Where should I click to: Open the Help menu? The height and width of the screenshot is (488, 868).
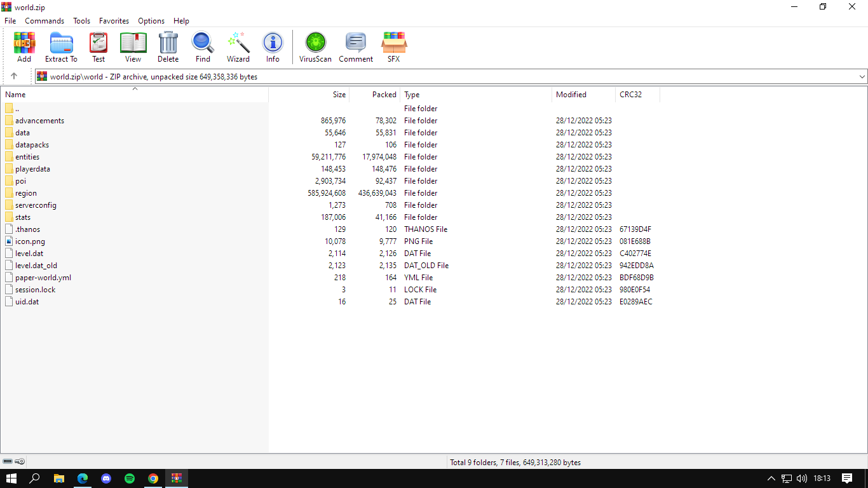click(181, 21)
